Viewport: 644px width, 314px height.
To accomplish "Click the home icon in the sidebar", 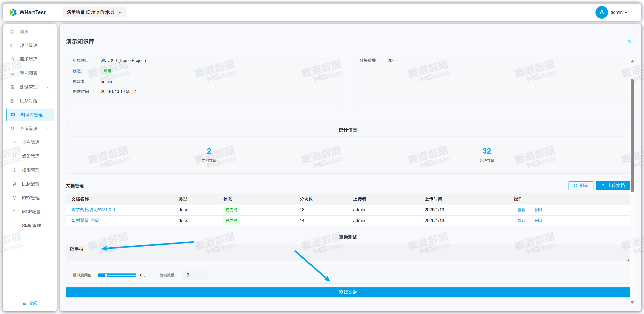I will (x=12, y=32).
